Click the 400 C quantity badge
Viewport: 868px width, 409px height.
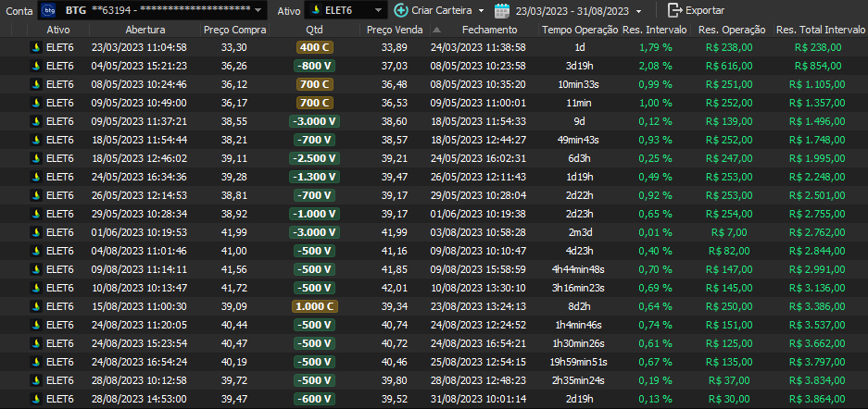point(314,47)
